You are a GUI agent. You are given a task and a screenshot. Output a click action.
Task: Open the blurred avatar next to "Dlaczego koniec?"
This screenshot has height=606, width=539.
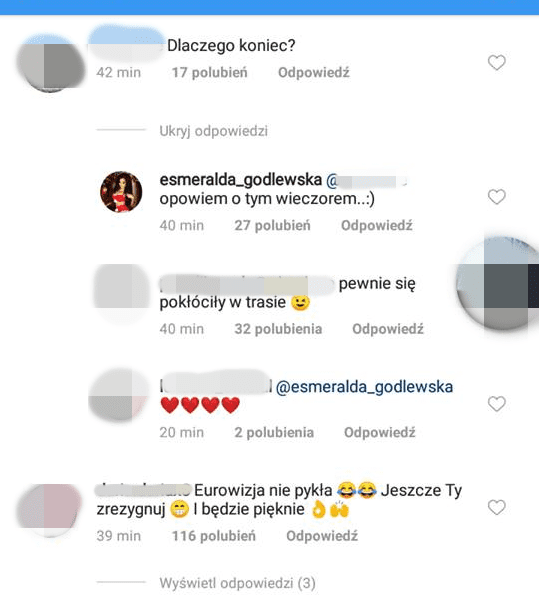point(50,64)
